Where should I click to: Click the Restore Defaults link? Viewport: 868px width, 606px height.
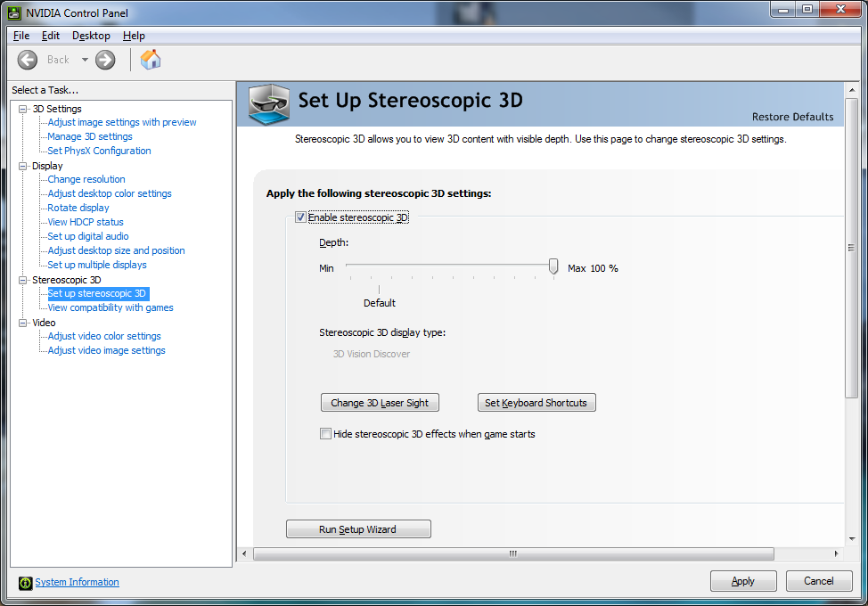792,117
